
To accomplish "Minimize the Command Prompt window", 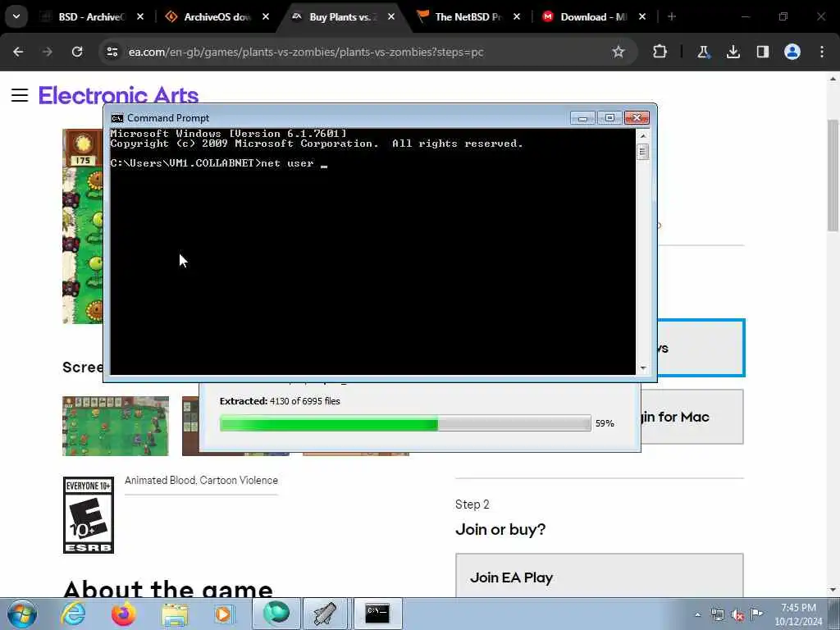I will (x=582, y=118).
